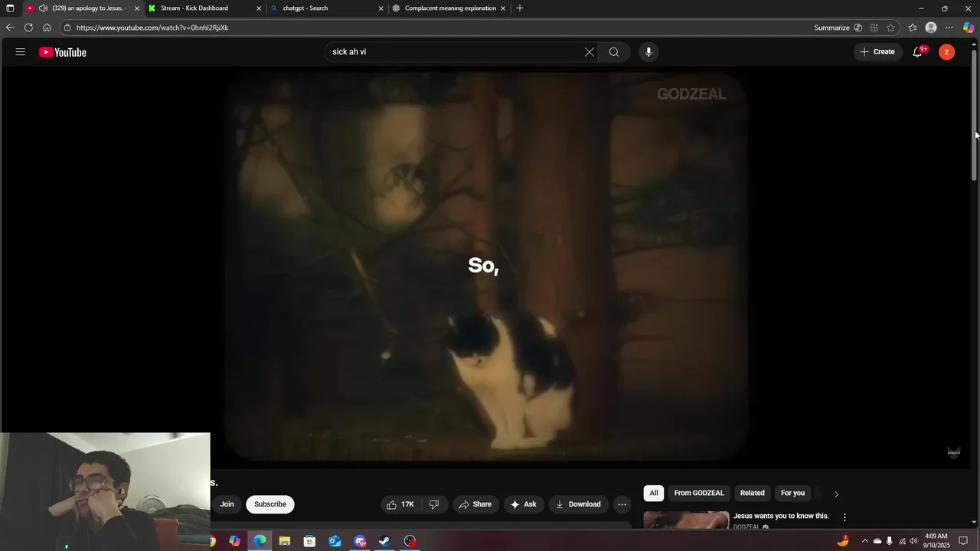Click the address bar URL
980x551 pixels.
point(152,28)
